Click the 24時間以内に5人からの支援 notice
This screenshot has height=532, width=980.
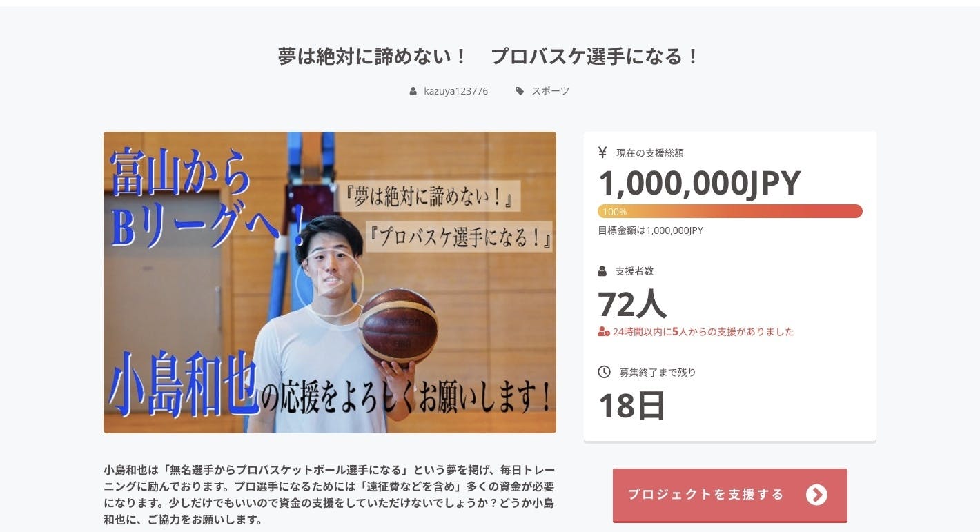(703, 332)
